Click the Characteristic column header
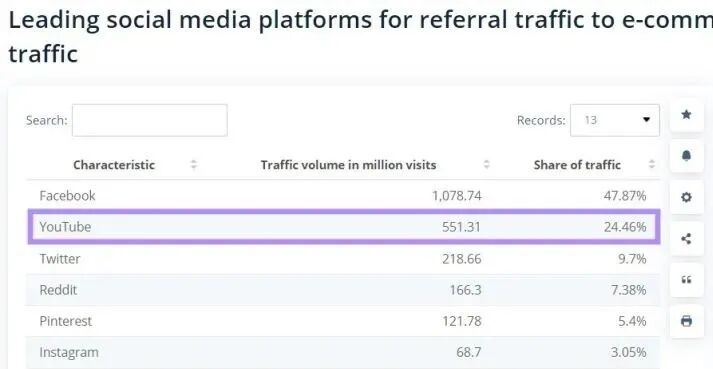This screenshot has width=713, height=369. tap(114, 165)
